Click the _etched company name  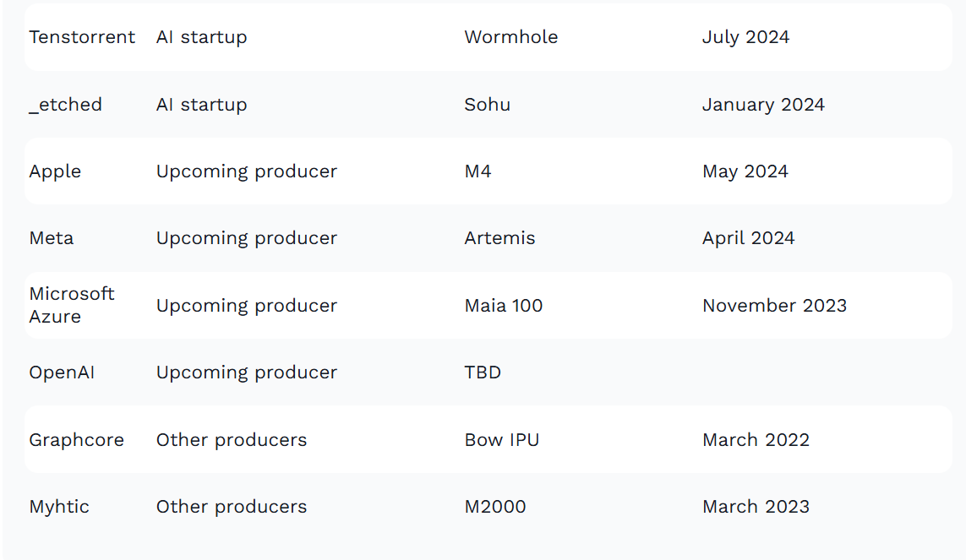click(65, 105)
